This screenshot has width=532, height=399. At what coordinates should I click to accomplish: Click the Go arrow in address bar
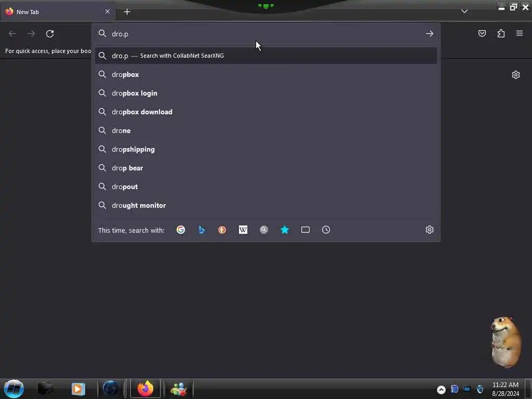430,34
